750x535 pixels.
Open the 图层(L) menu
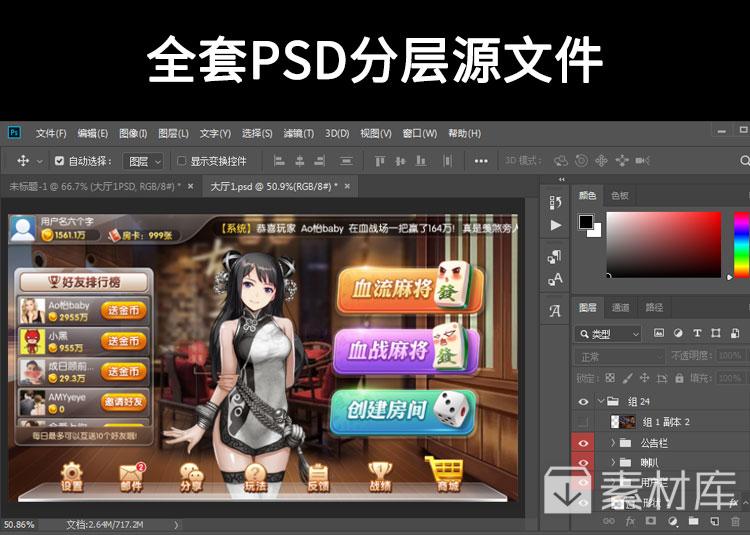tap(173, 133)
